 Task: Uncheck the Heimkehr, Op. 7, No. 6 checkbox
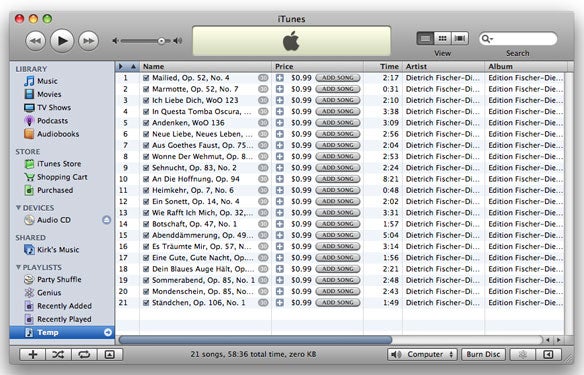146,190
